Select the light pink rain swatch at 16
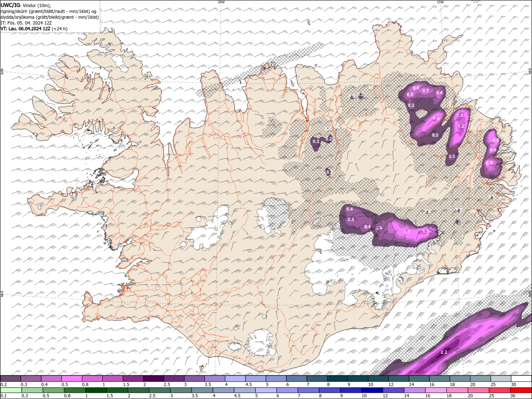The image size is (532, 399). pos(436,390)
